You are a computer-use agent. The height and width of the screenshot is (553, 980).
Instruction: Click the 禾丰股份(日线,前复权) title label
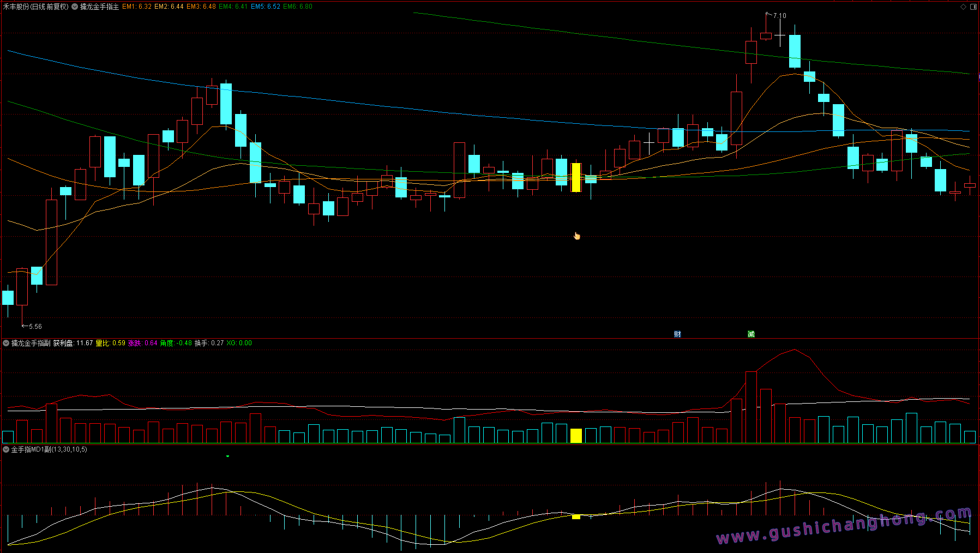[x=36, y=7]
